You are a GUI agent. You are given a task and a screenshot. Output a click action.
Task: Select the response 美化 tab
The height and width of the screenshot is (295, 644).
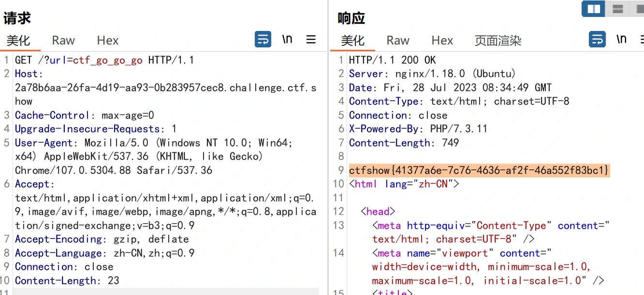pyautogui.click(x=352, y=41)
